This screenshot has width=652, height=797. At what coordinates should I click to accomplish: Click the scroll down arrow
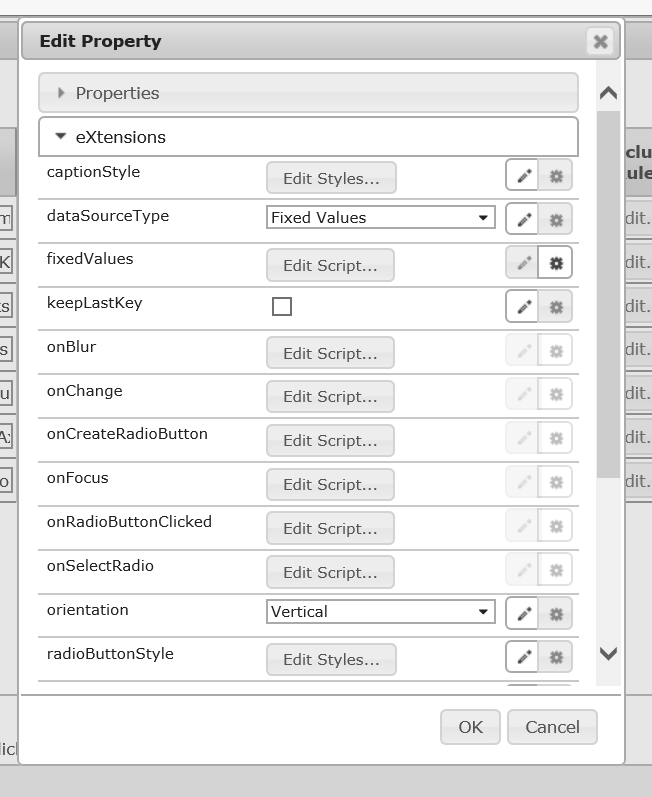[x=608, y=654]
